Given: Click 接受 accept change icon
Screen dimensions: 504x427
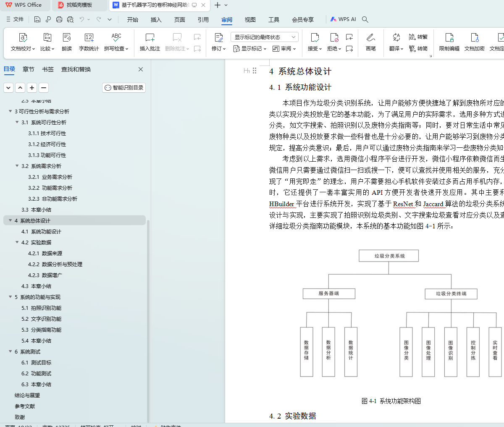Looking at the screenshot, I should (x=315, y=37).
